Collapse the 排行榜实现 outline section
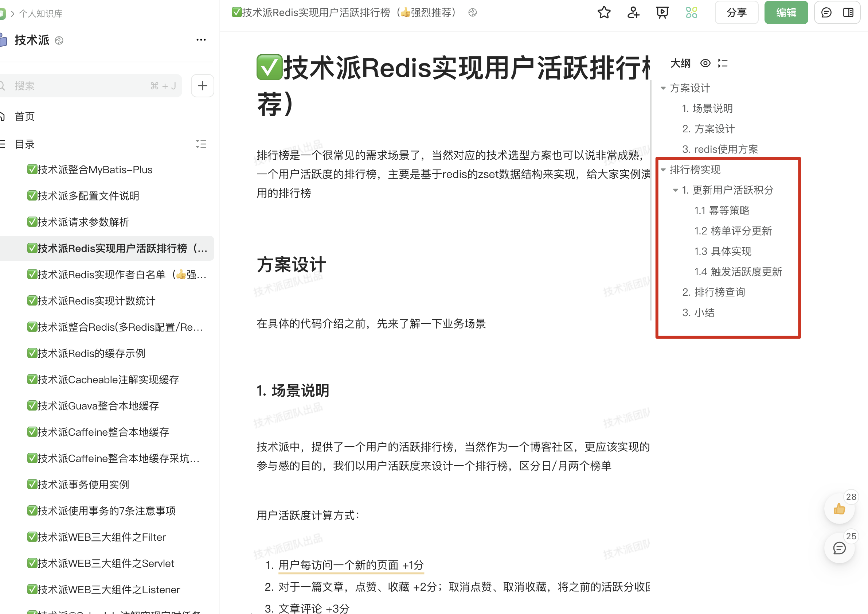 coord(663,170)
